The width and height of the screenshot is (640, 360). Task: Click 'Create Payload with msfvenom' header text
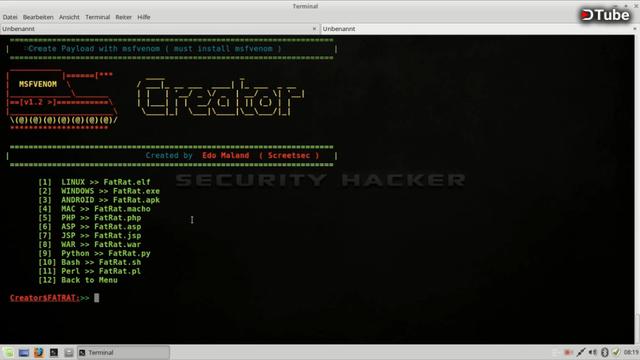(x=94, y=49)
